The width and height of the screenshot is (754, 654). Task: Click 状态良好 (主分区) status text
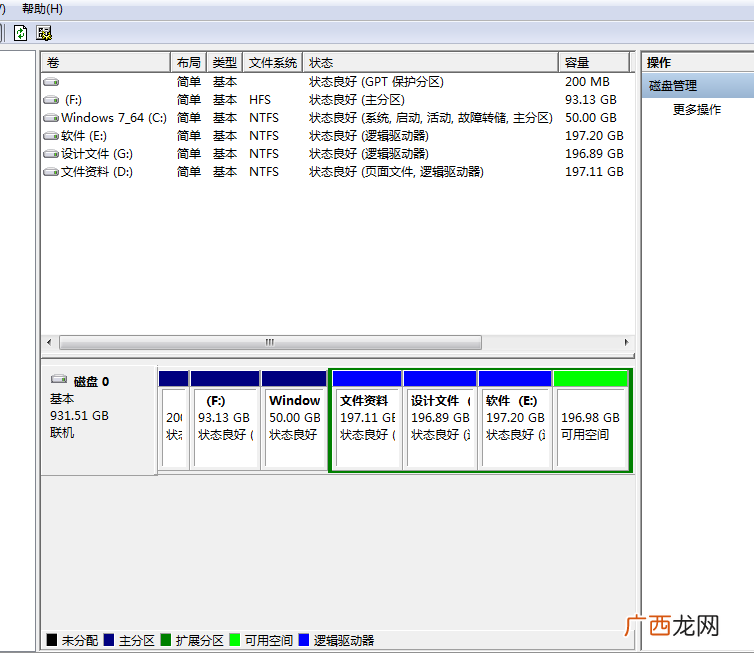pyautogui.click(x=357, y=100)
